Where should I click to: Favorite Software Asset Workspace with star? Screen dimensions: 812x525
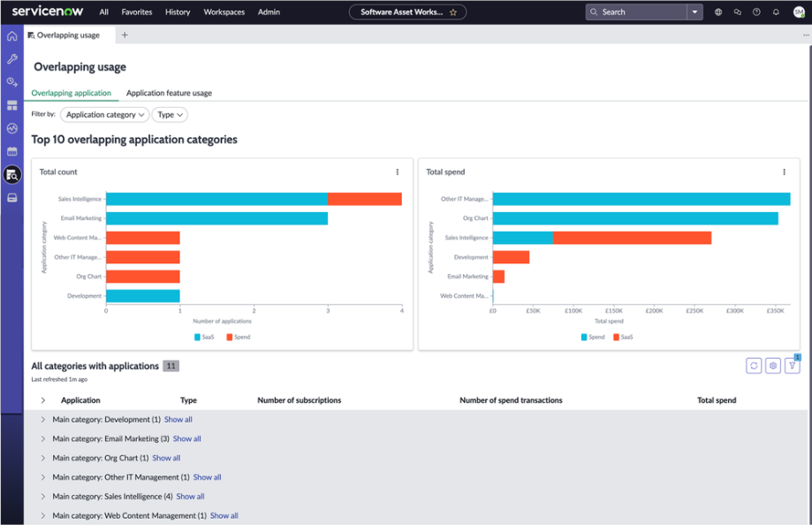pyautogui.click(x=453, y=12)
